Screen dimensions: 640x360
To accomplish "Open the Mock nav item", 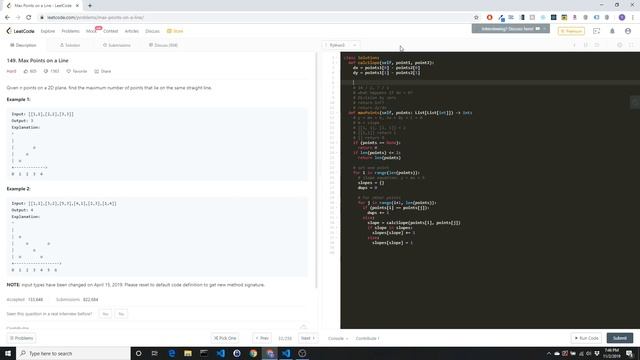I will (x=91, y=31).
